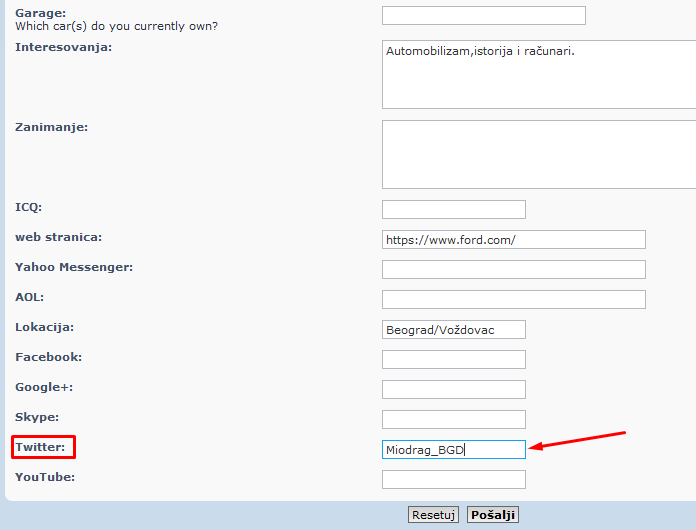Click the 'Twitter:' label
Screen dimensions: 696x530
pyautogui.click(x=40, y=447)
